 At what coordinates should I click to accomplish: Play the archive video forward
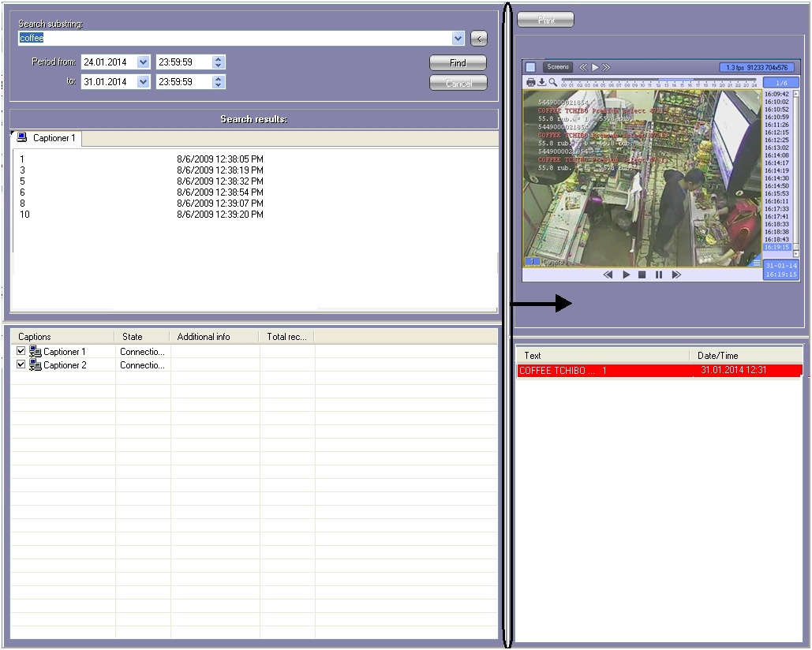(627, 275)
